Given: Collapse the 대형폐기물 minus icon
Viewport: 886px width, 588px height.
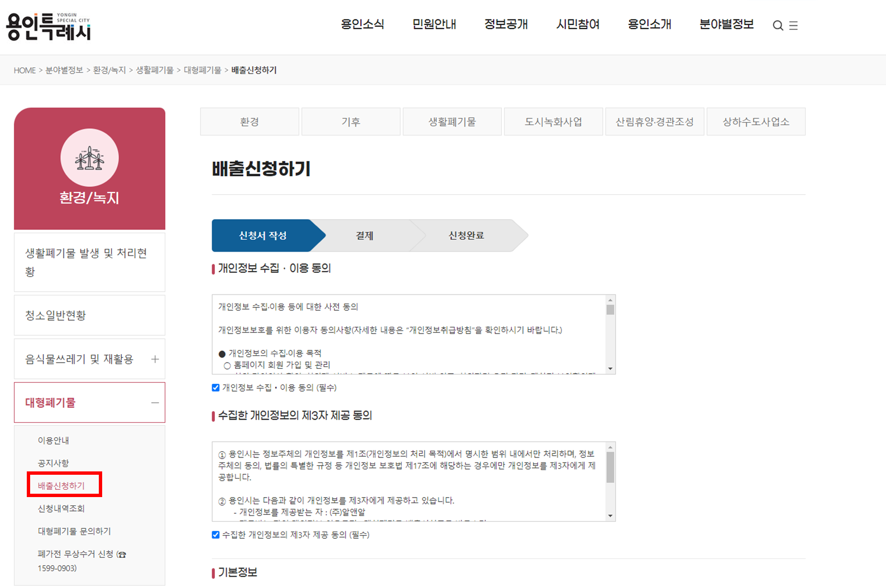Looking at the screenshot, I should [x=155, y=403].
